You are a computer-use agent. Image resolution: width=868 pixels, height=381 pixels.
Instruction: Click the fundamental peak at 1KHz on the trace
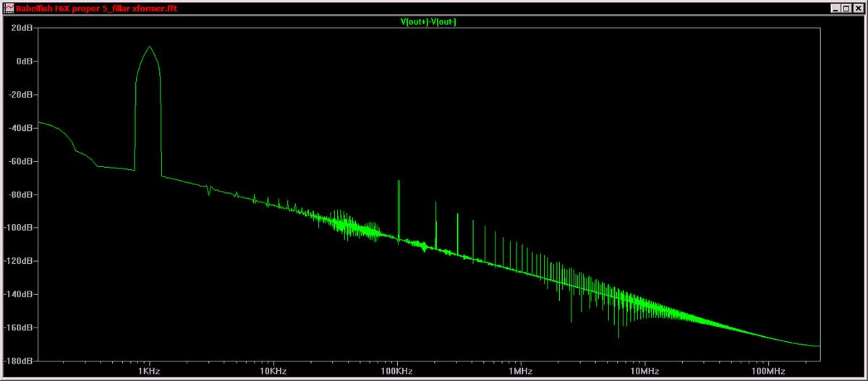150,47
